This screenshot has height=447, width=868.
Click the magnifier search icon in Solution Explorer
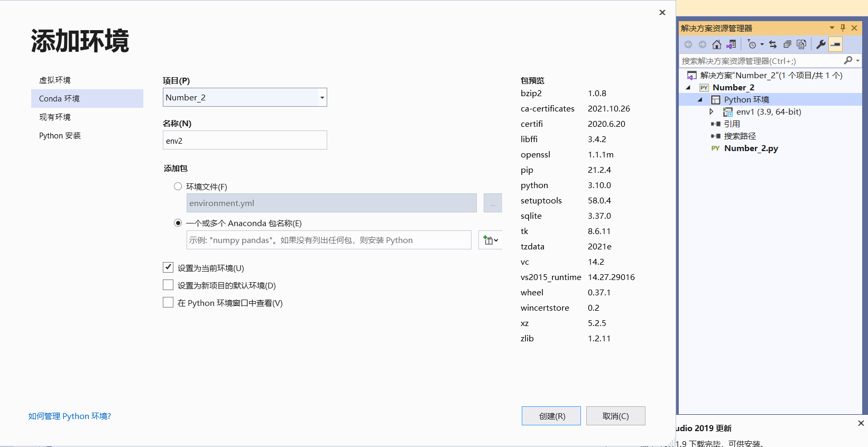[x=848, y=61]
